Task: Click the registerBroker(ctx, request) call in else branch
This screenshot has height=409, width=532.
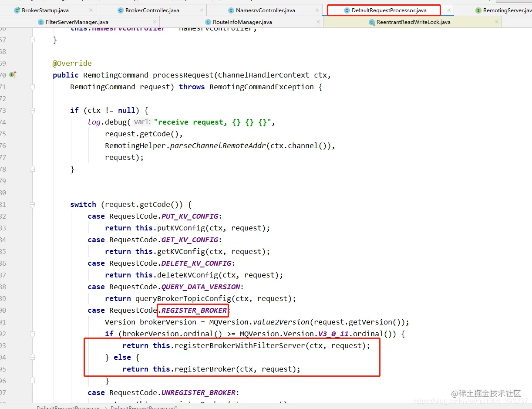Action: point(205,369)
